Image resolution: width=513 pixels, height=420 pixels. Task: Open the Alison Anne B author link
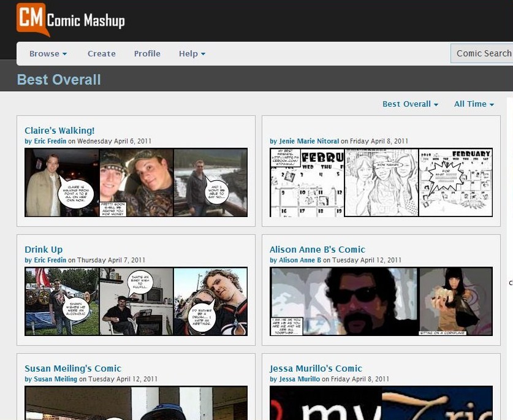(300, 260)
